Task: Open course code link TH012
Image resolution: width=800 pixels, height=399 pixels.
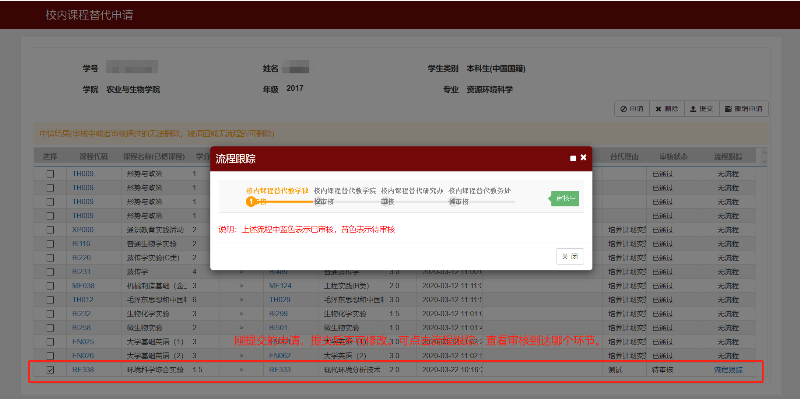Action: coord(82,300)
